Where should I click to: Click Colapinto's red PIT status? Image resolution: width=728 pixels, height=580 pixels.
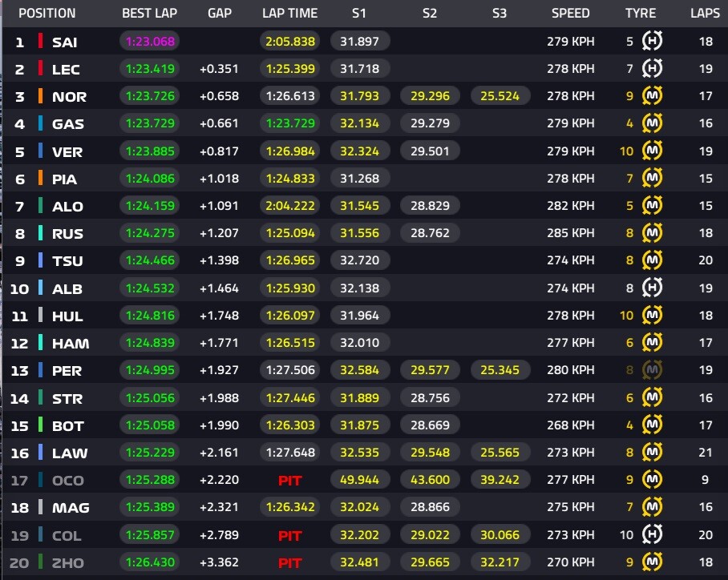(289, 535)
